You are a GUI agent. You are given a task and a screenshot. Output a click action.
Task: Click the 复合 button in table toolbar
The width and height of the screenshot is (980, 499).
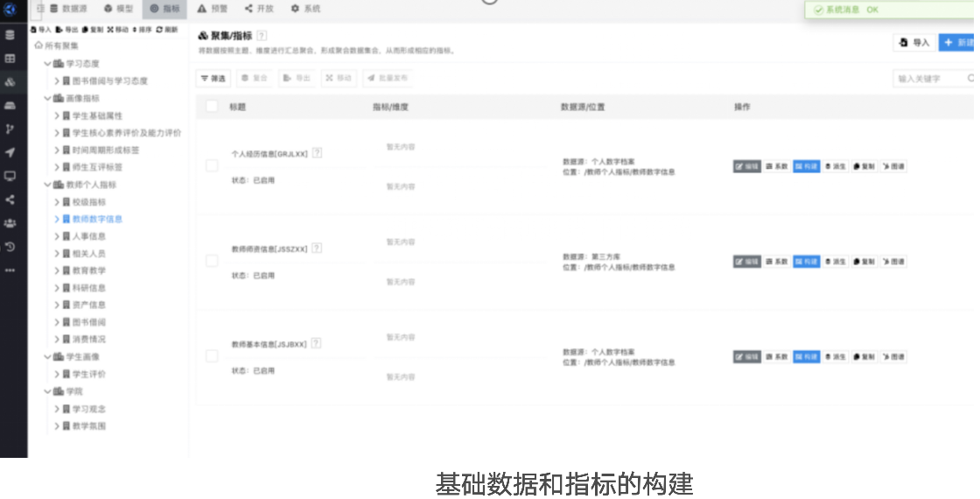coord(255,78)
